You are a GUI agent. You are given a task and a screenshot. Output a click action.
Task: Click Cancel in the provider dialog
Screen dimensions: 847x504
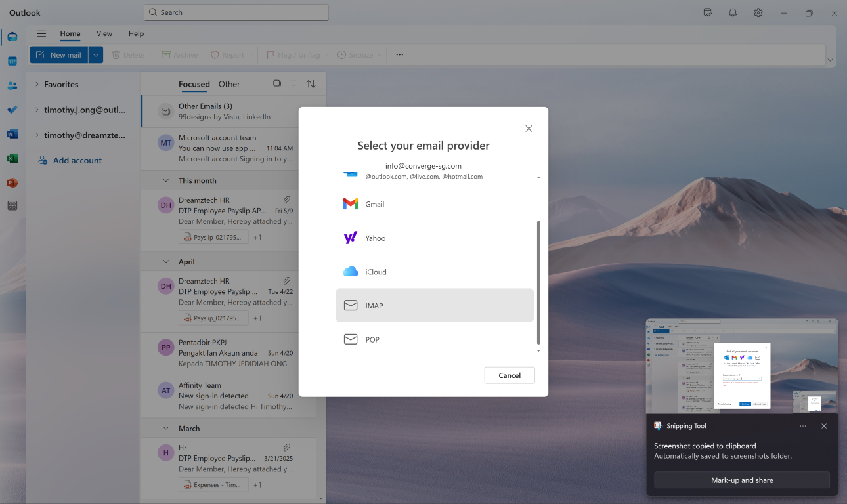pos(510,375)
